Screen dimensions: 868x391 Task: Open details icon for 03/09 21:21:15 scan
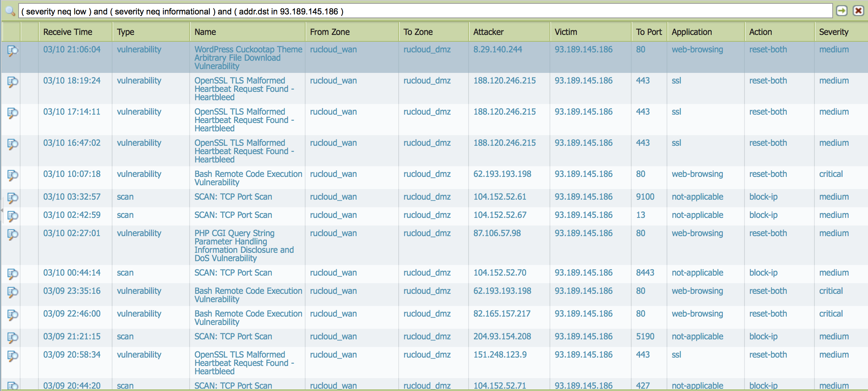(13, 337)
